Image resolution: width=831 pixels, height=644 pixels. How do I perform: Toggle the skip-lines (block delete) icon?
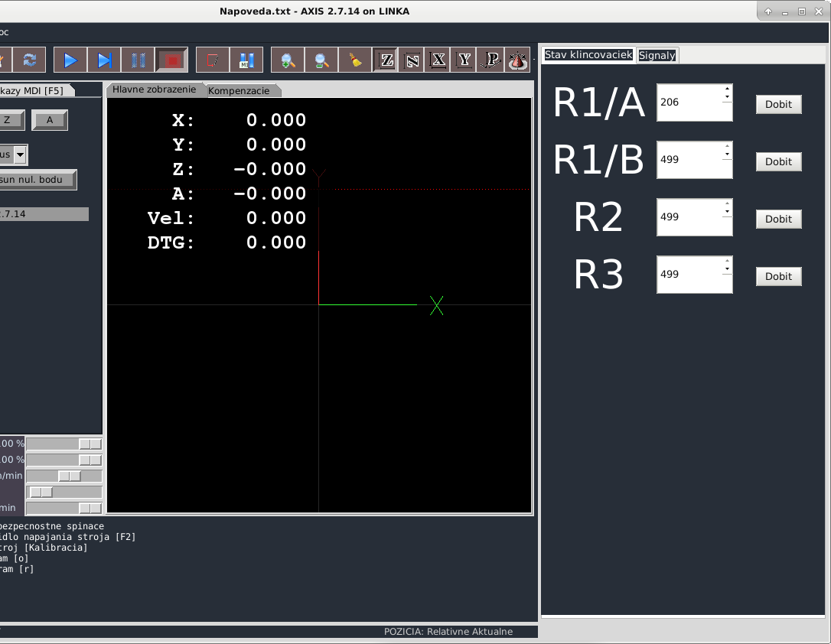pos(213,60)
